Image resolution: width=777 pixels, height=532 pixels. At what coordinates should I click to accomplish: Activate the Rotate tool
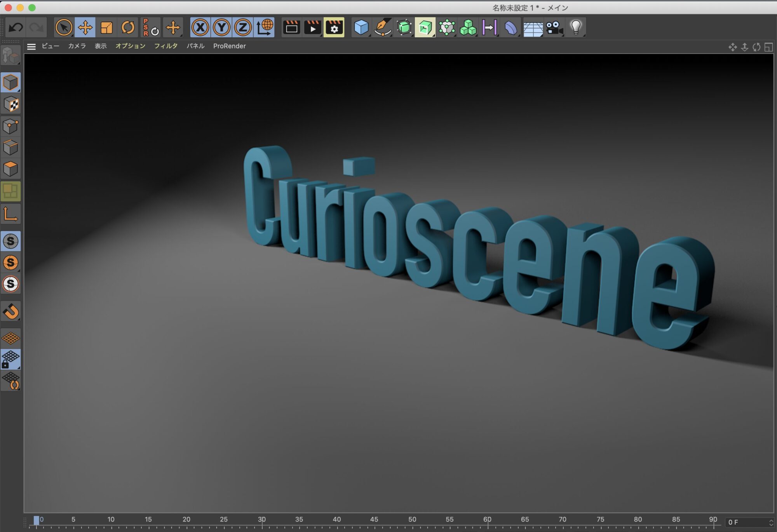pos(128,28)
